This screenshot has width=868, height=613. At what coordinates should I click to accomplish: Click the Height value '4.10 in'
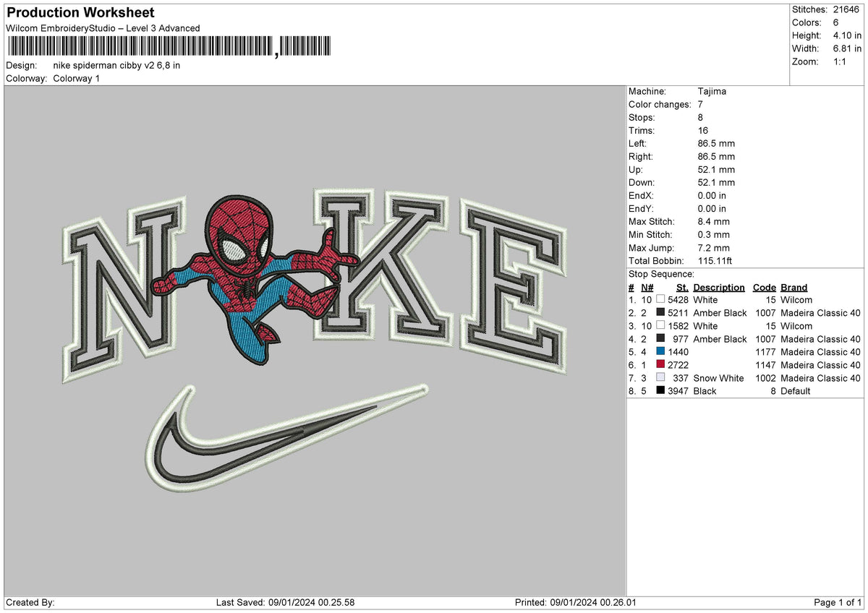point(848,35)
